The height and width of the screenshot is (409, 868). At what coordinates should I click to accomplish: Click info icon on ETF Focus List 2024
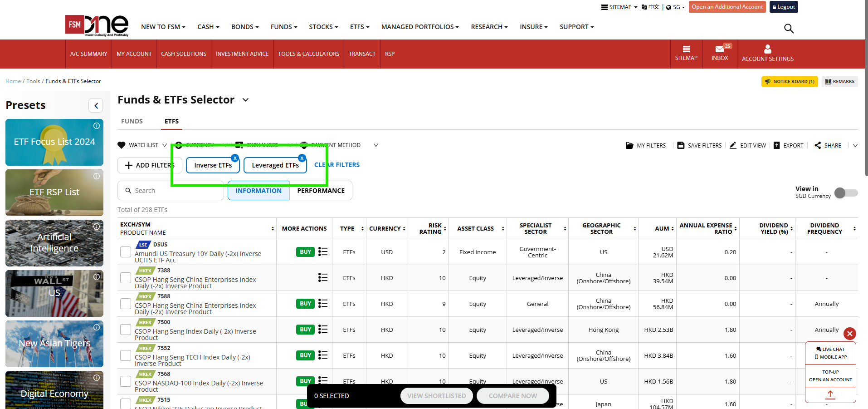point(97,126)
